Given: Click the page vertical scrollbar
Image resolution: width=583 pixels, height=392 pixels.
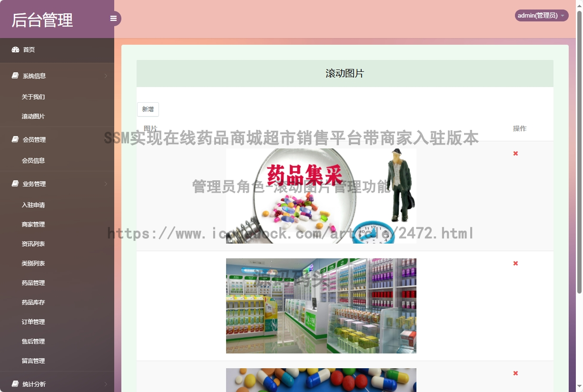Looking at the screenshot, I should tap(579, 151).
